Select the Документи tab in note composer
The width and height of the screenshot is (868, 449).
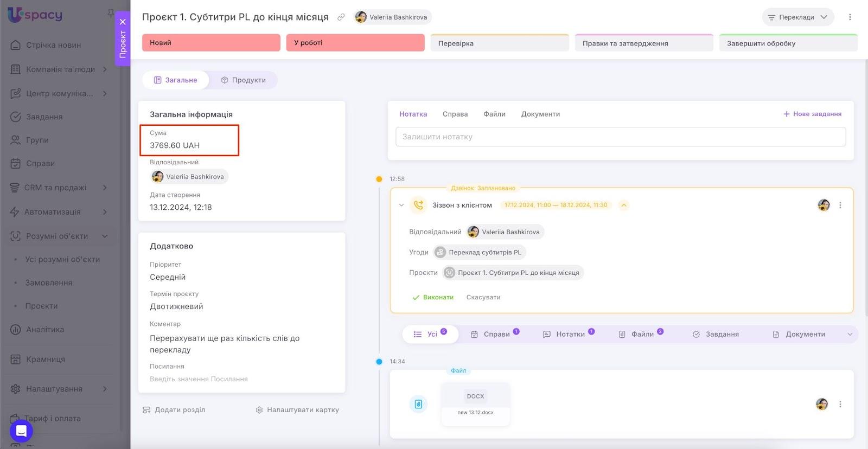[540, 114]
